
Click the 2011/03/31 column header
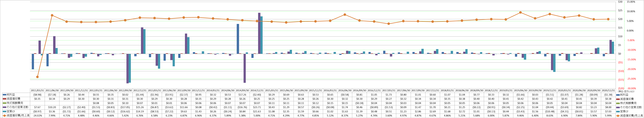(x=37, y=90)
